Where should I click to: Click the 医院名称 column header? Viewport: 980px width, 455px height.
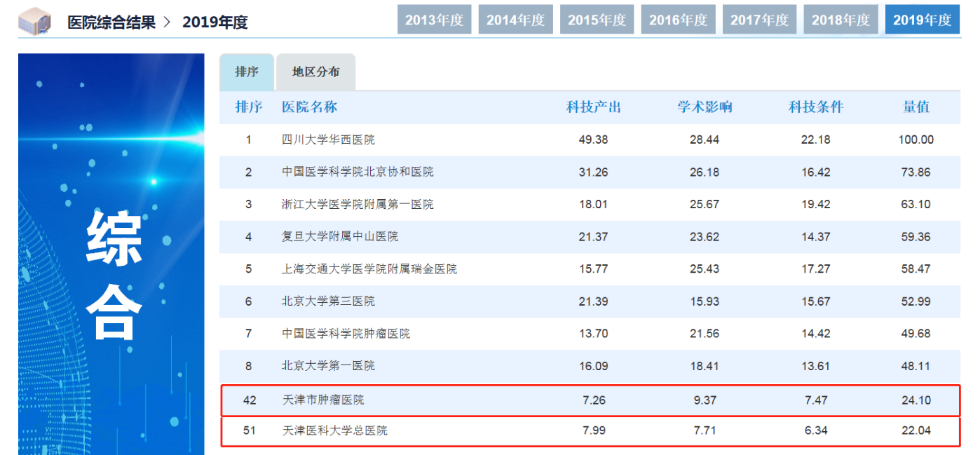tap(310, 107)
